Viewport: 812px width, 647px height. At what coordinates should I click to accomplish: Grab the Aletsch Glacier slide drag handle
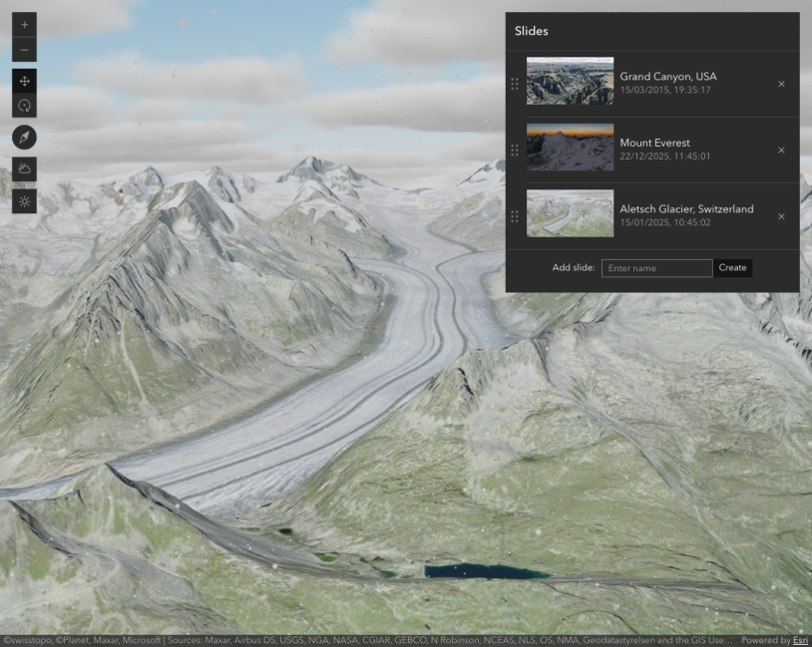pyautogui.click(x=516, y=215)
